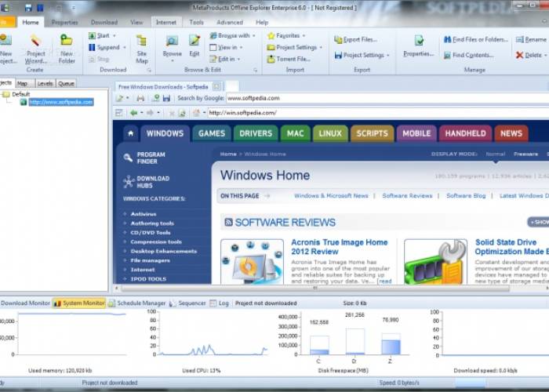Viewport: 549px width, 392px height.
Task: Click the green Back arrow
Action: tap(134, 113)
